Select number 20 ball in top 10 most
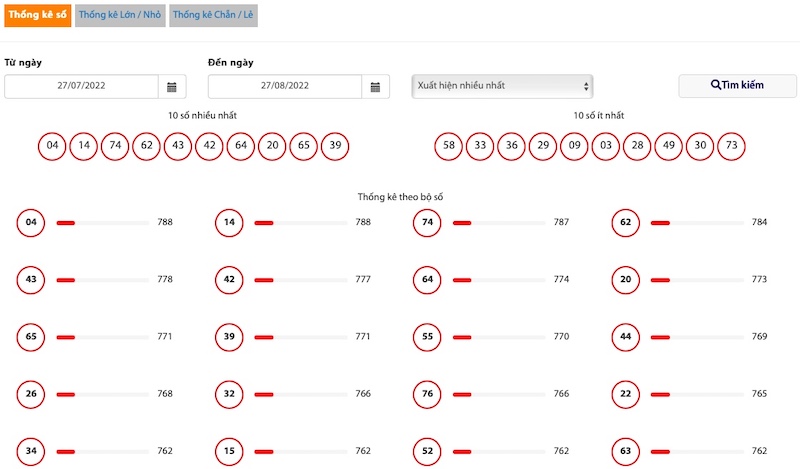The height and width of the screenshot is (469, 800). tap(272, 146)
